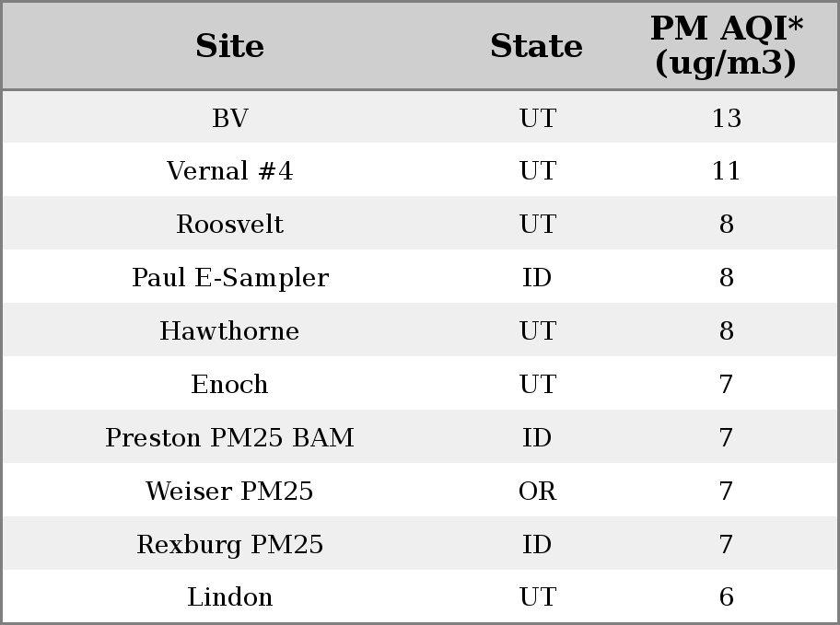Select the Weiser PM25 site name
Image resolution: width=840 pixels, height=625 pixels.
click(x=230, y=491)
